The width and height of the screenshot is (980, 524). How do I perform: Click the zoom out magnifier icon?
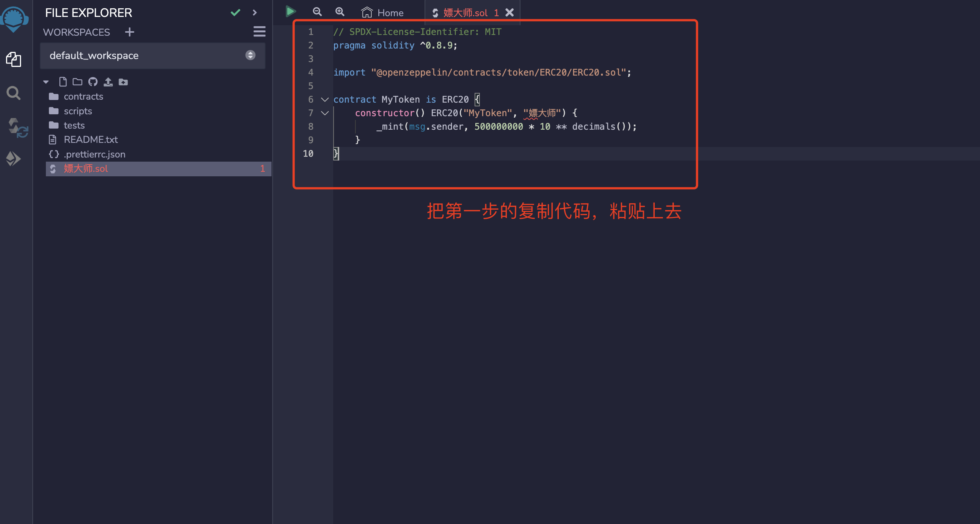pos(317,12)
